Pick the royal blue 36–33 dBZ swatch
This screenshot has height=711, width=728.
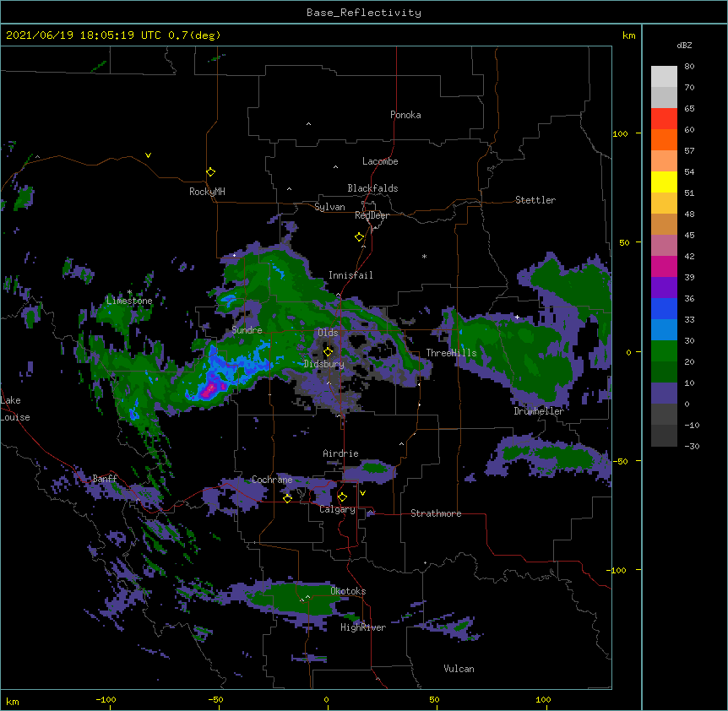click(664, 308)
